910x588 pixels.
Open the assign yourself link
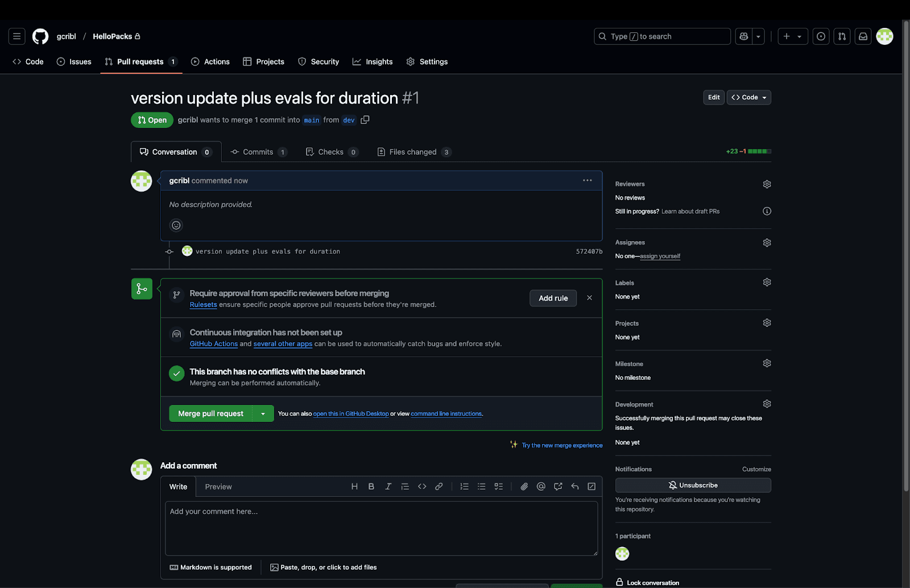coord(660,256)
